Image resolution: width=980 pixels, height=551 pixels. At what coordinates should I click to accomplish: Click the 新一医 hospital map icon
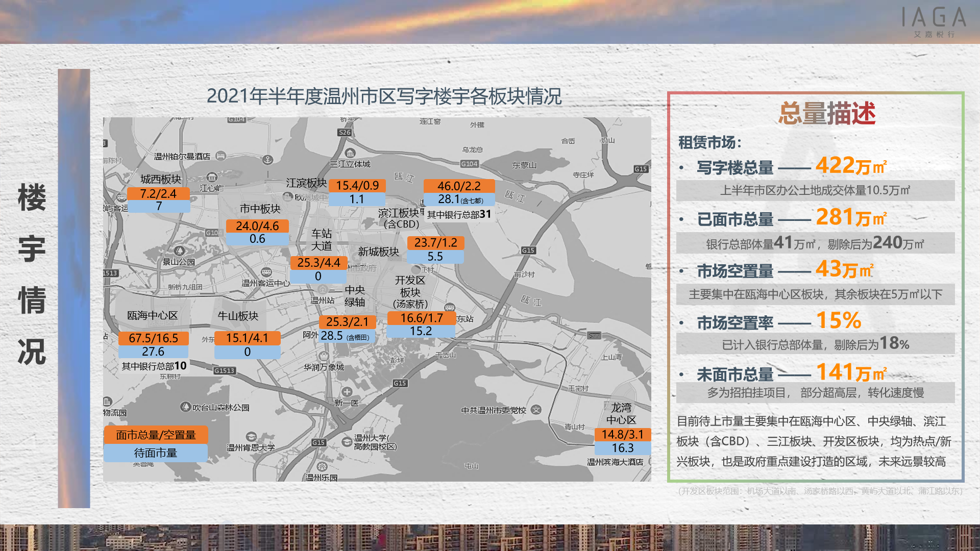coord(347,392)
